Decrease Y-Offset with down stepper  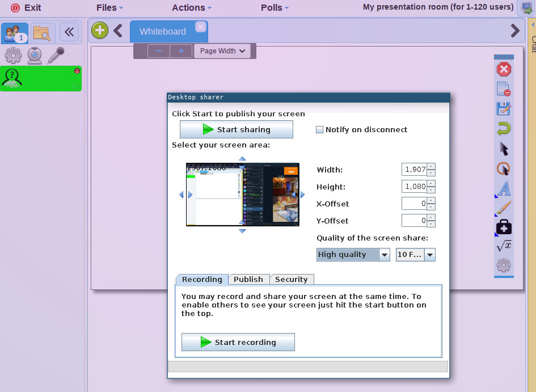431,224
